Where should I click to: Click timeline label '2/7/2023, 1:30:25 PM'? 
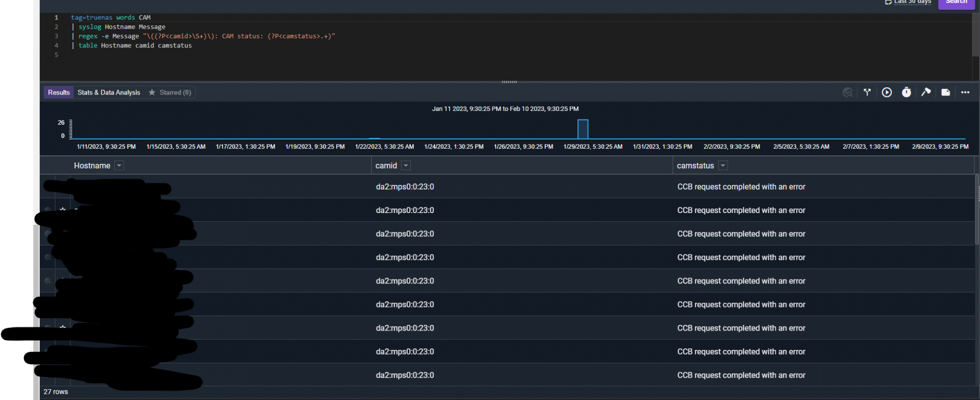coord(871,147)
